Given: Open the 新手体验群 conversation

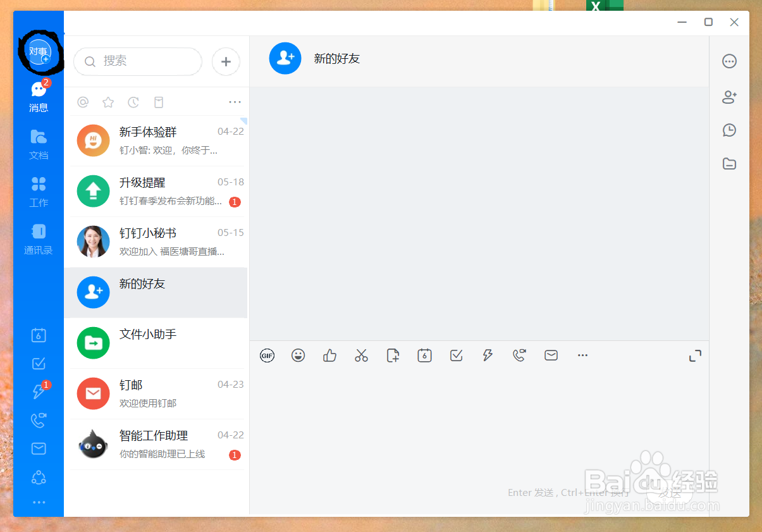Looking at the screenshot, I should [156, 141].
